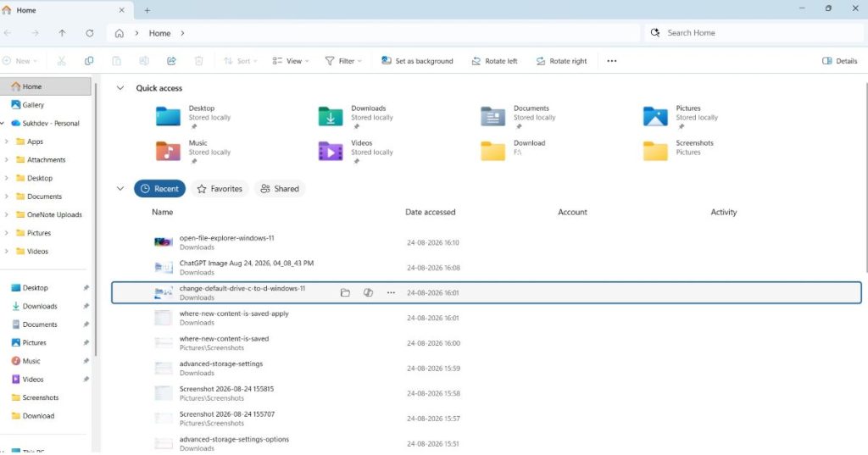Open the Documents folder in Quick access

[x=518, y=117]
